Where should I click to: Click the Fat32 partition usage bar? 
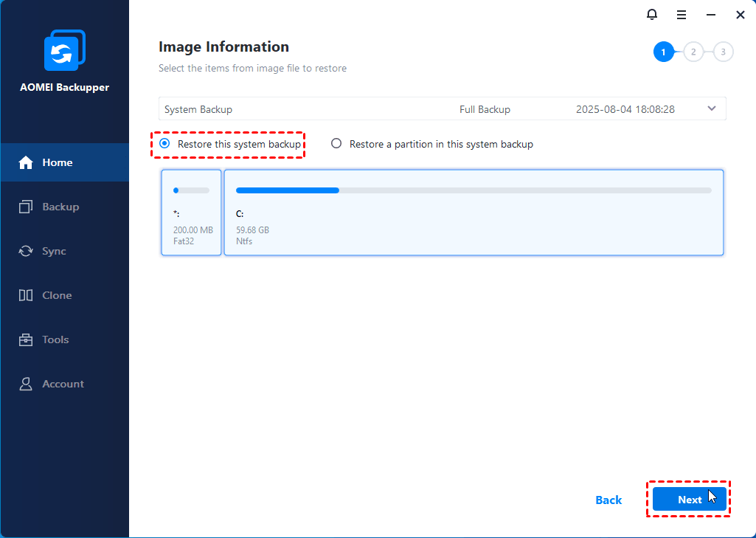192,190
